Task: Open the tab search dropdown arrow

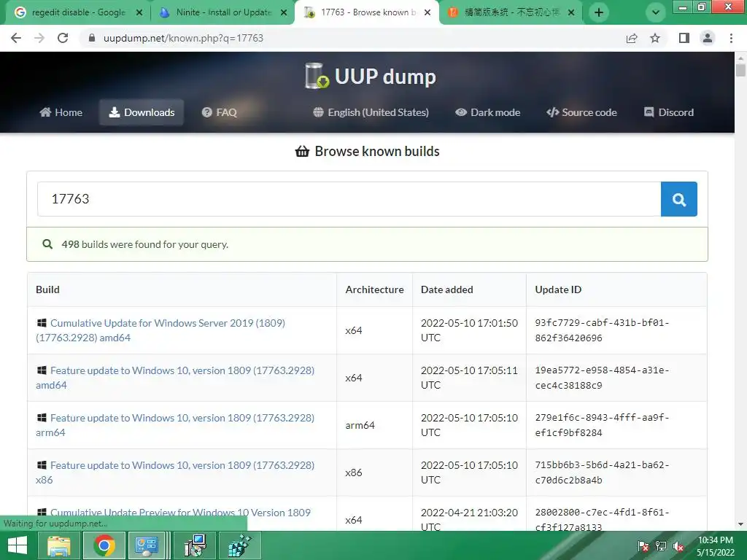Action: click(x=656, y=12)
